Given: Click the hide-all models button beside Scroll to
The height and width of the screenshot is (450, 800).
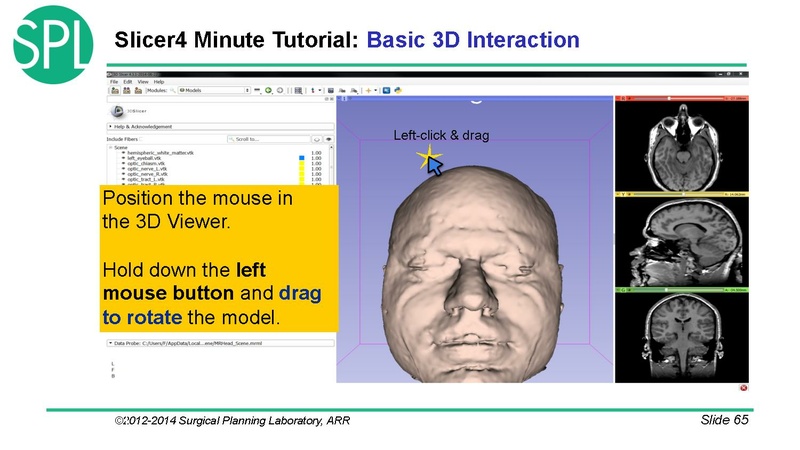Looking at the screenshot, I should tap(317, 139).
